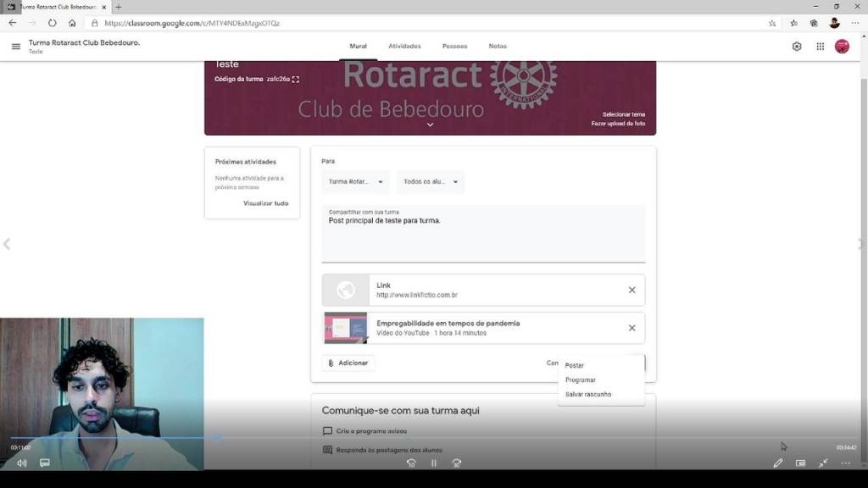Screen dimensions: 868x488
Task: Skip back in the video
Action: pos(411,463)
